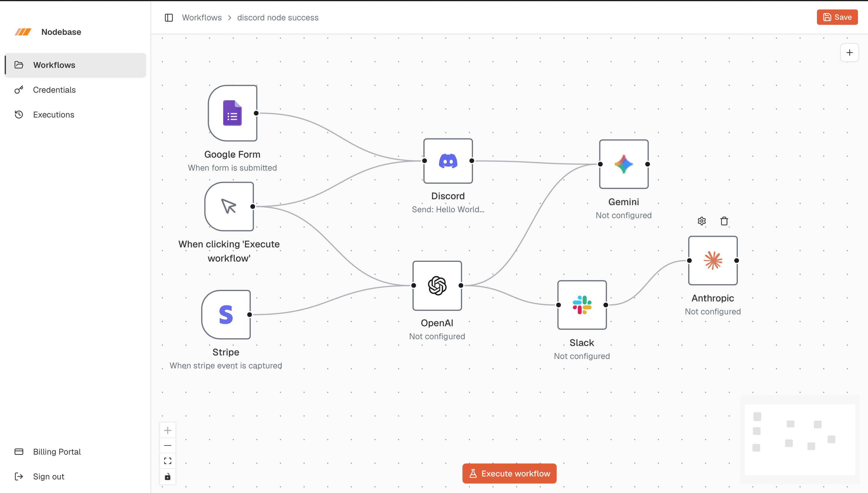The height and width of the screenshot is (493, 868).
Task: Open Anthropic node settings gear
Action: click(702, 221)
